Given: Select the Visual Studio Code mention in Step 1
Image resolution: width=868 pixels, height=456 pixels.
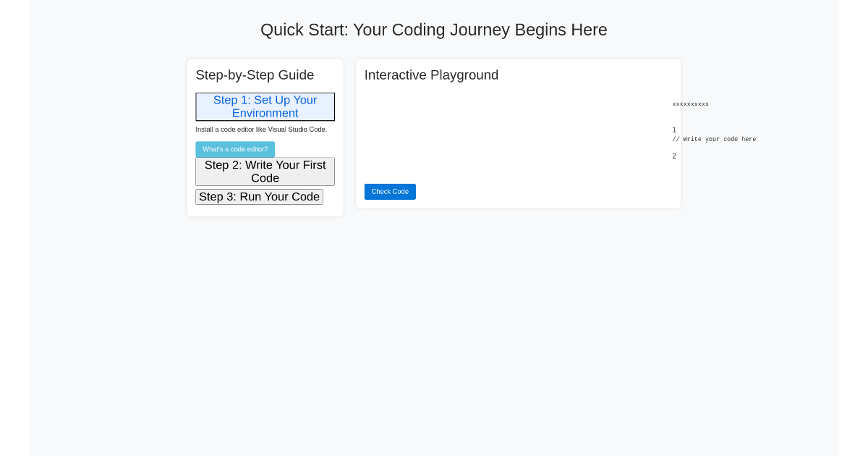Looking at the screenshot, I should [x=297, y=130].
